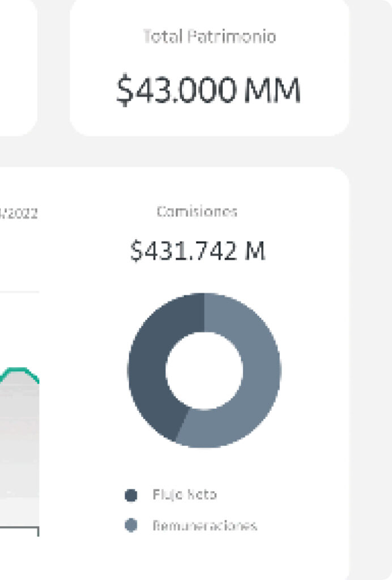Click the light Remuneraciones legend dot

tap(131, 526)
